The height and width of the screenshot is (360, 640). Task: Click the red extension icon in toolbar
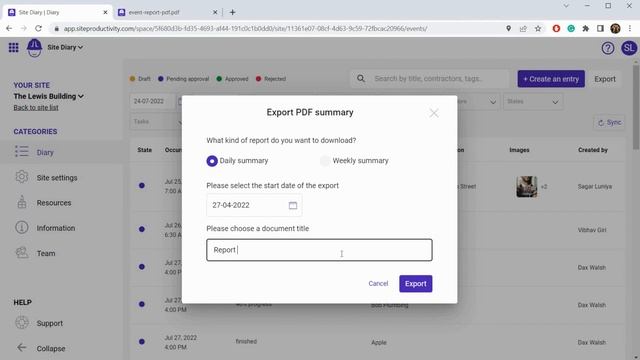pyautogui.click(x=556, y=29)
